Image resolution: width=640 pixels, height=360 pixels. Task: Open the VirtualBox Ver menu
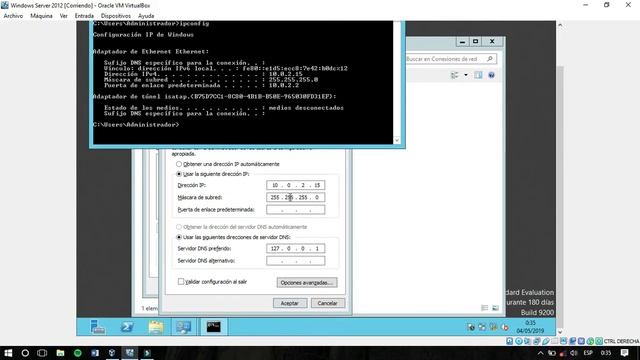(64, 16)
